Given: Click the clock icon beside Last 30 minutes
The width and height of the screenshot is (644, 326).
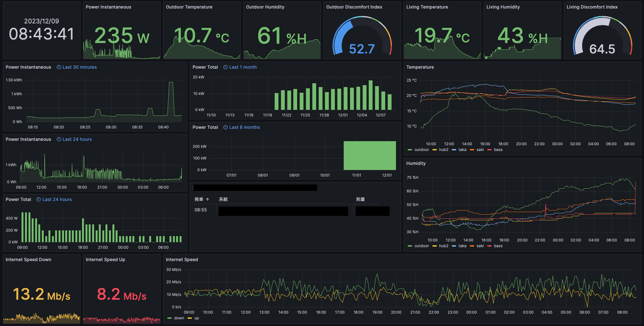Looking at the screenshot, I should click(x=59, y=67).
